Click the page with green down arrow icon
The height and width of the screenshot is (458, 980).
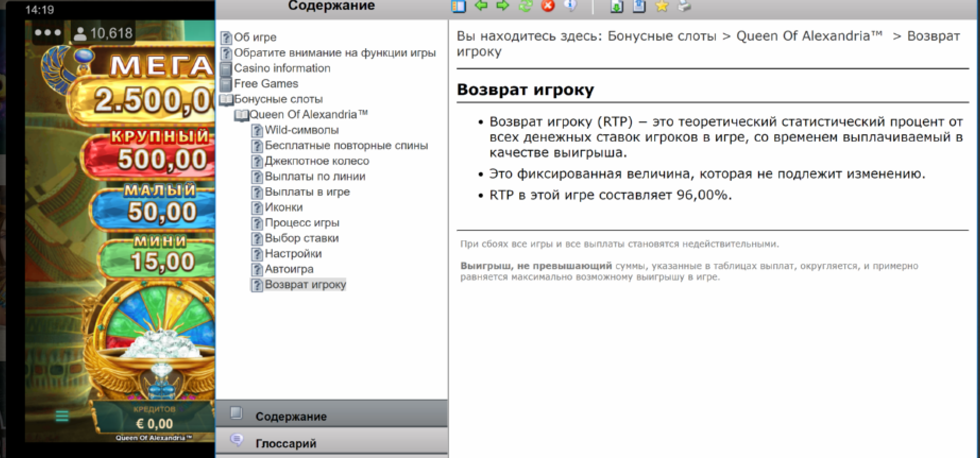617,6
